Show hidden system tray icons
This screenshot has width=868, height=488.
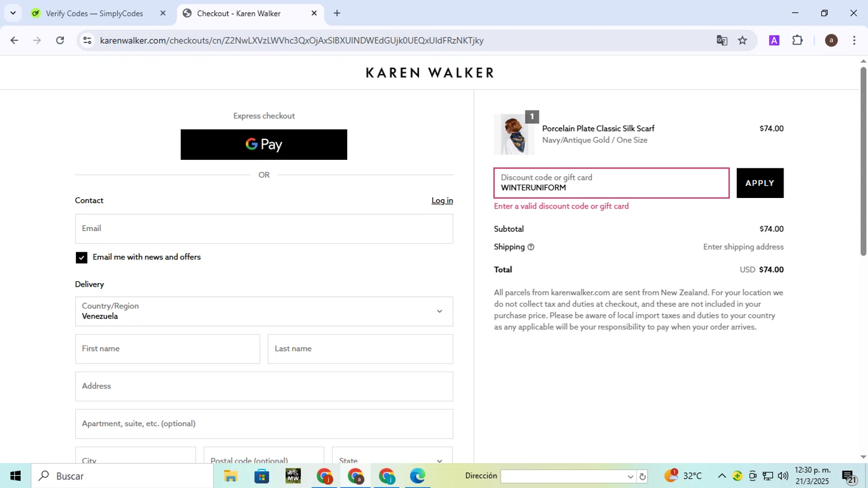[x=722, y=476]
